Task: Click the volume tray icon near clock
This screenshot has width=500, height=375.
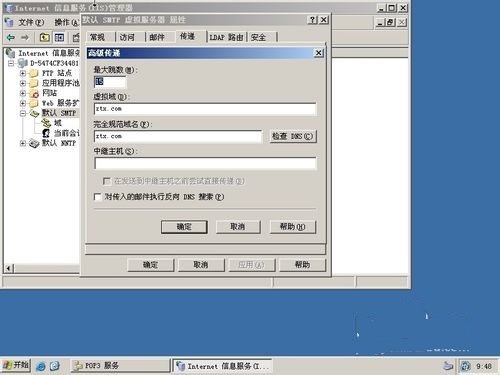Action: pyautogui.click(x=465, y=366)
